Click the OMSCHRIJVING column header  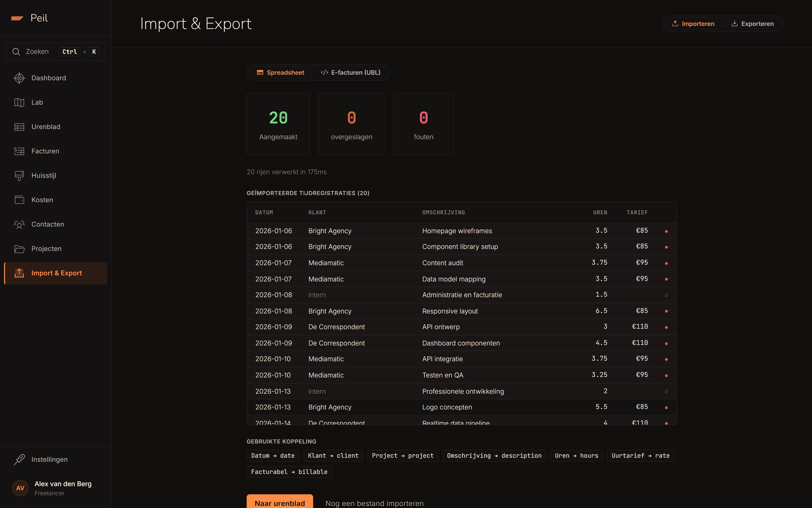(x=444, y=213)
